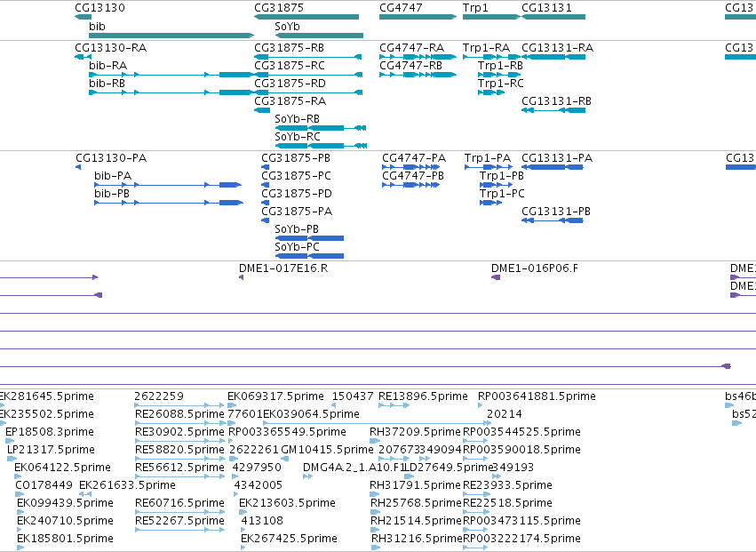Select the SoYb-PB protein label

[297, 229]
